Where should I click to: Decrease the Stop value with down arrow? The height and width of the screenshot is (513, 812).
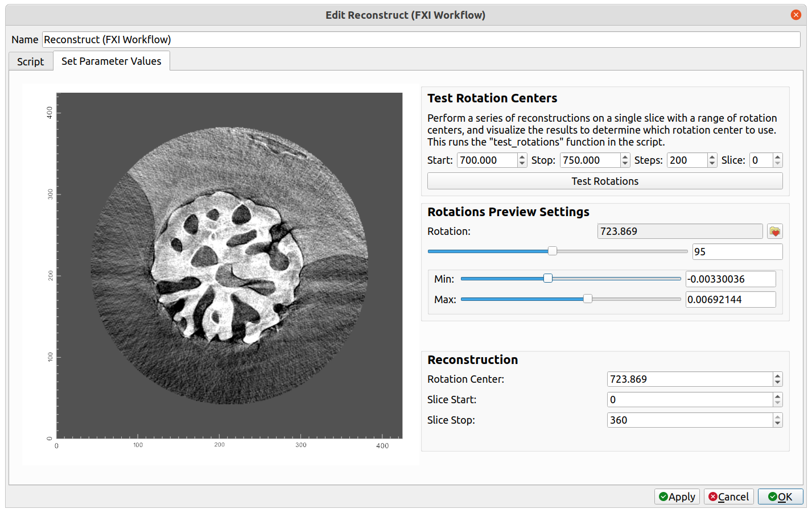pos(625,164)
